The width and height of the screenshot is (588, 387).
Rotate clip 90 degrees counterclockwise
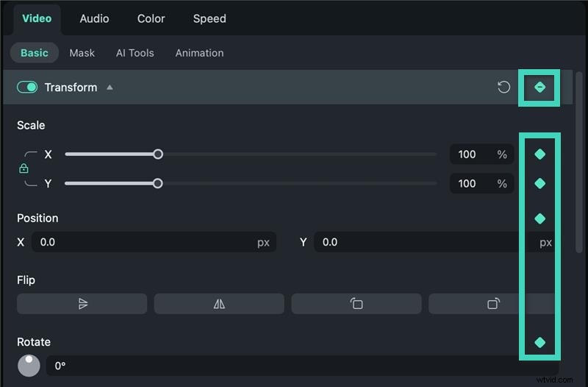tap(356, 304)
